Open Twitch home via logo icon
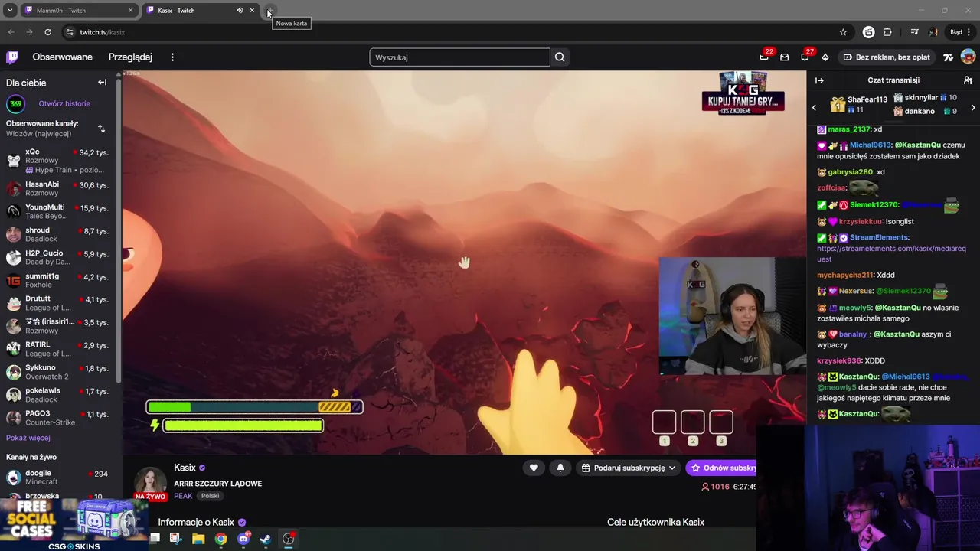Image resolution: width=980 pixels, height=551 pixels. [x=12, y=57]
